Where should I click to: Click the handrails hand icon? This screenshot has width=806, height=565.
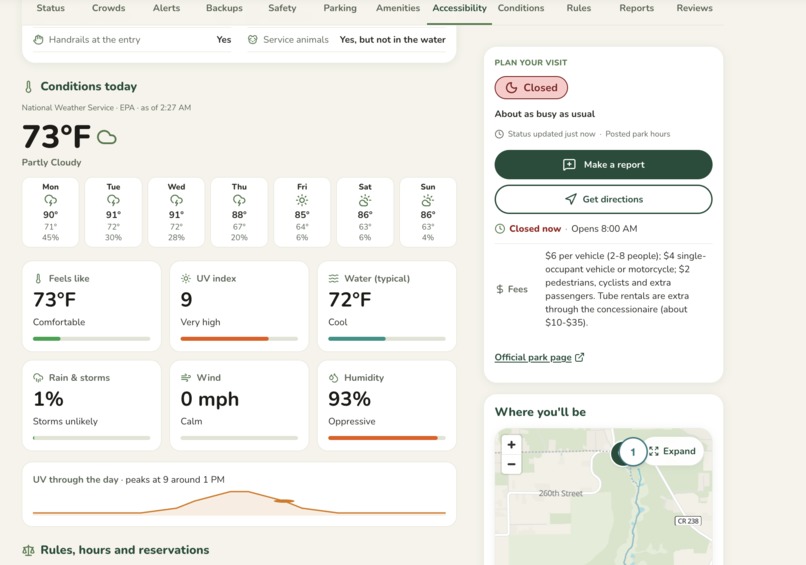point(39,40)
